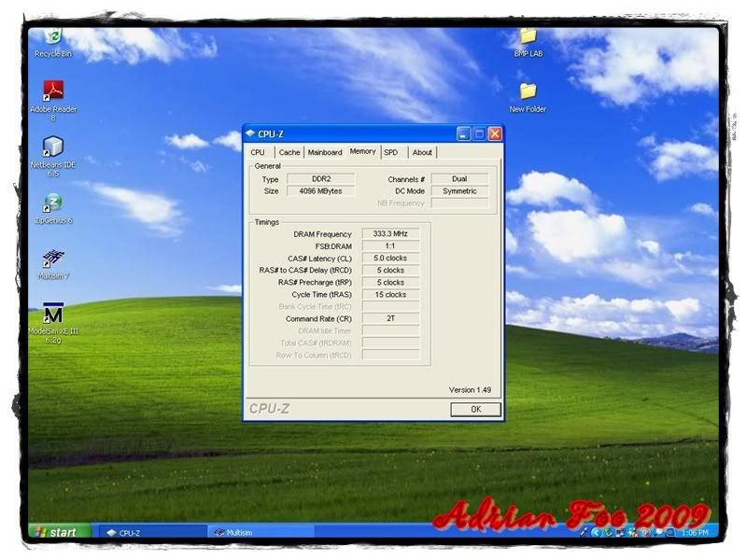
Task: Open the Recycle Bin desktop icon
Action: (53, 42)
